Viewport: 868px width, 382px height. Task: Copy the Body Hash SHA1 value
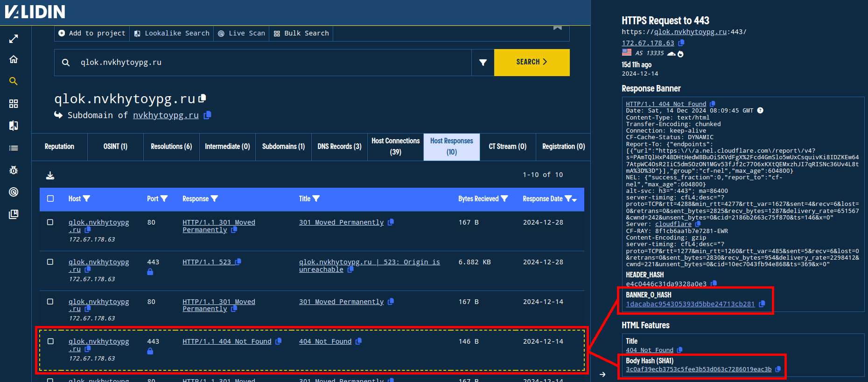click(x=778, y=369)
